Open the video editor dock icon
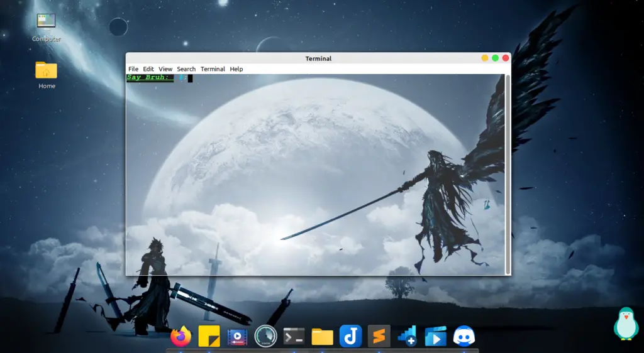 tap(237, 337)
